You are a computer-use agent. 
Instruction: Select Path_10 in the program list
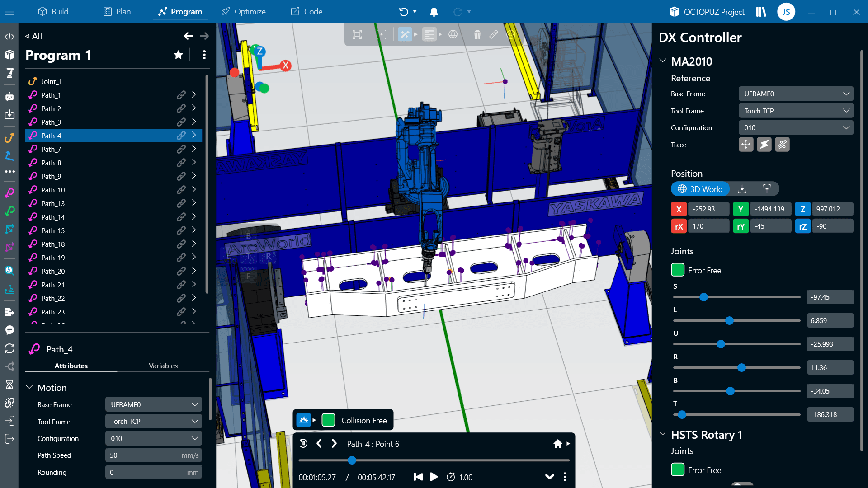pyautogui.click(x=53, y=190)
